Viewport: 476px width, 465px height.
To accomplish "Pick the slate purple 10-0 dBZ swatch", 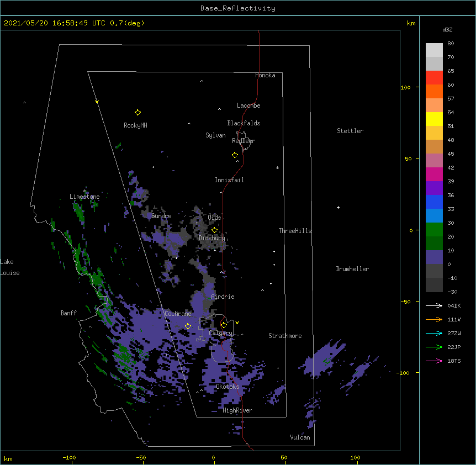I will [x=434, y=257].
